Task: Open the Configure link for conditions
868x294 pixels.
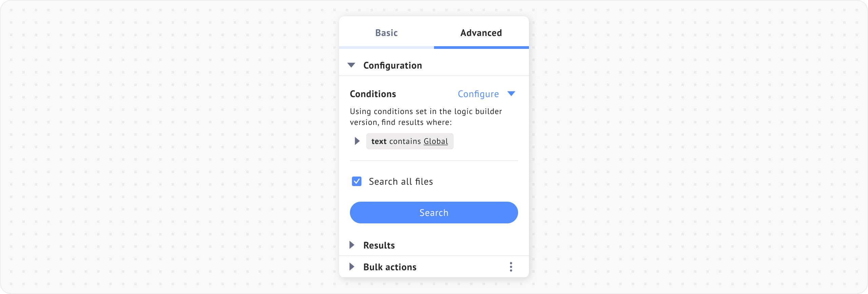Action: [x=478, y=94]
